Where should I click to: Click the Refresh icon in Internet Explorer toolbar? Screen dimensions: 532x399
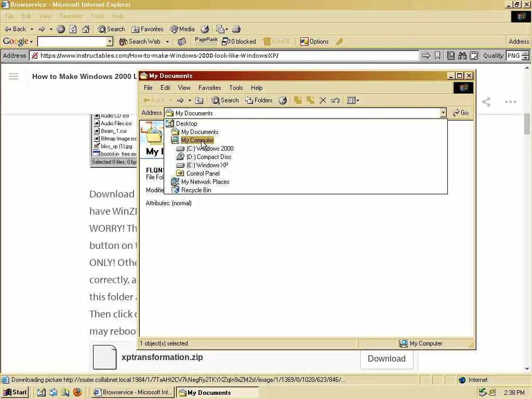73,29
